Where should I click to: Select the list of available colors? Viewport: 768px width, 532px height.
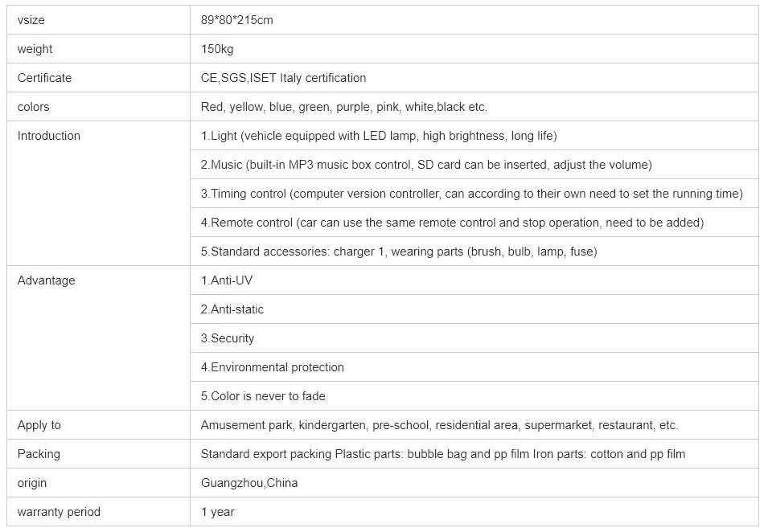[343, 107]
